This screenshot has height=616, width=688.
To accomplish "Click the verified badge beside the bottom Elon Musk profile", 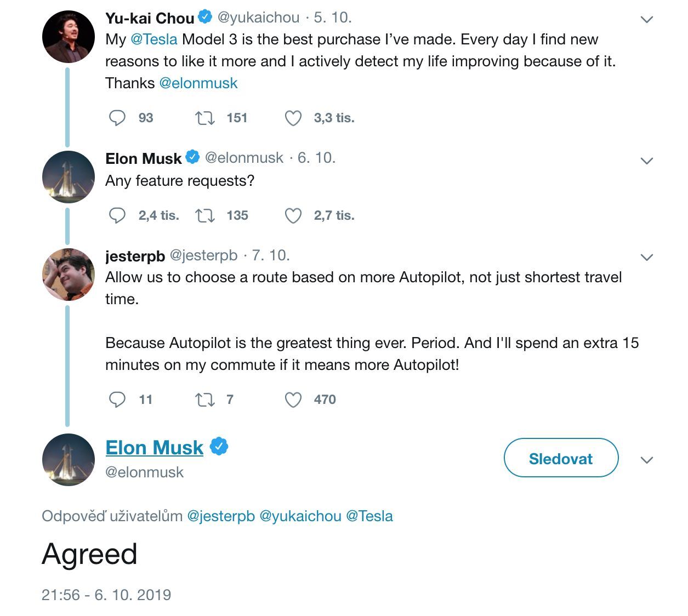I will point(218,446).
